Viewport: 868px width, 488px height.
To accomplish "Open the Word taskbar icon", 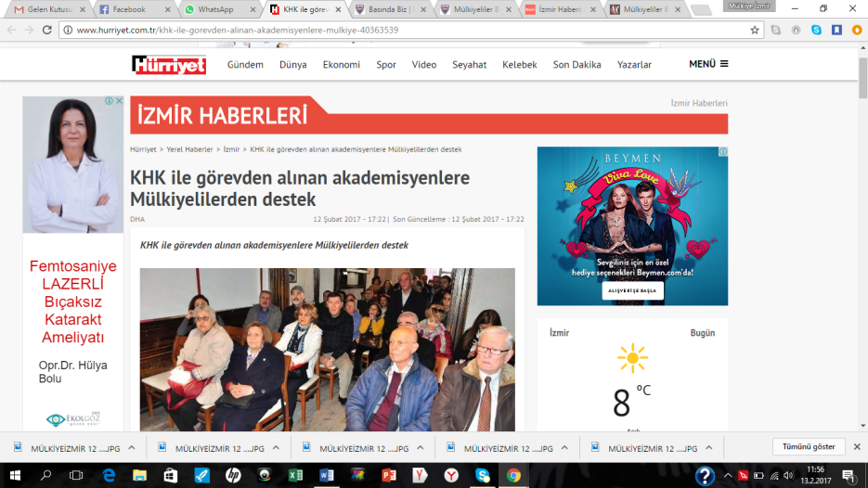I will [327, 475].
